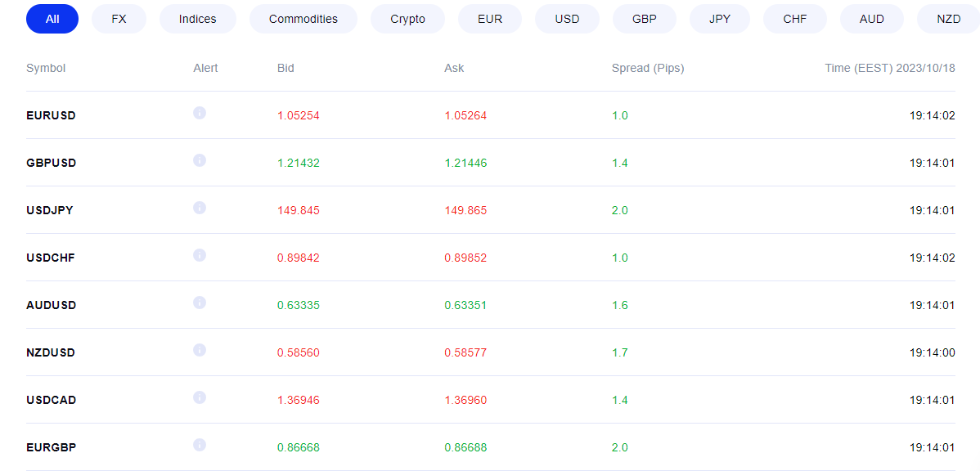
Task: Filter by Commodities
Action: 303,19
